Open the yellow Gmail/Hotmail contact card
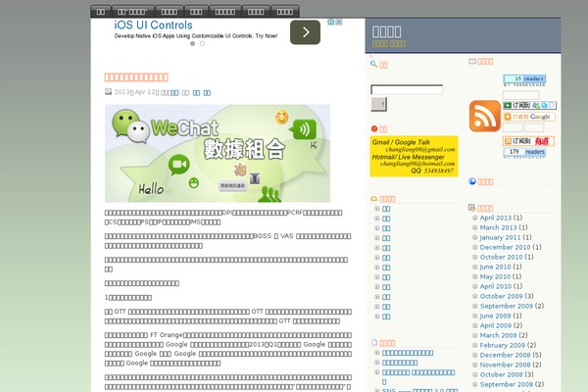 414,156
